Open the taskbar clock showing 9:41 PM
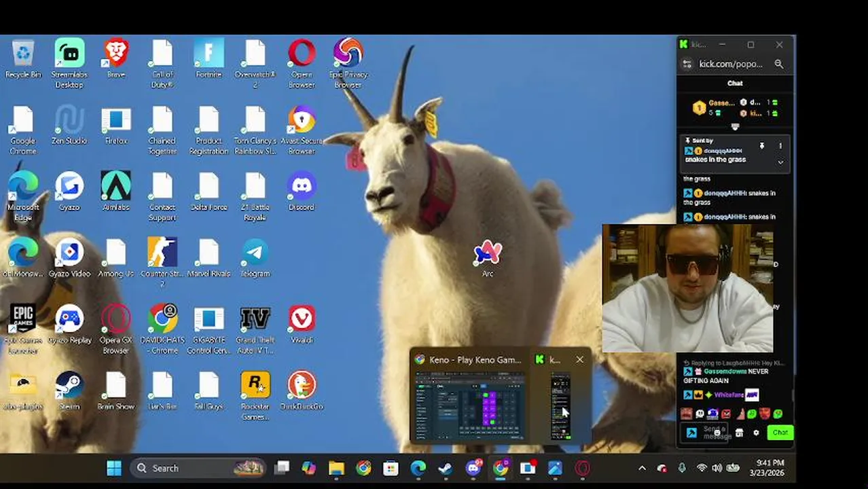This screenshot has height=489, width=868. click(x=766, y=467)
